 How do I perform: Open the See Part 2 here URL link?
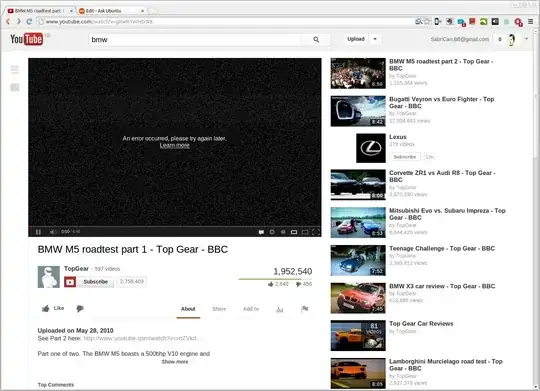142,338
